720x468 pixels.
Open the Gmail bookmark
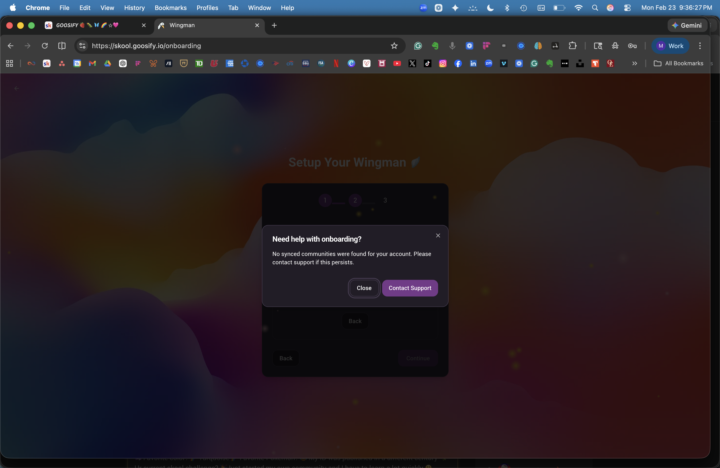[x=92, y=63]
